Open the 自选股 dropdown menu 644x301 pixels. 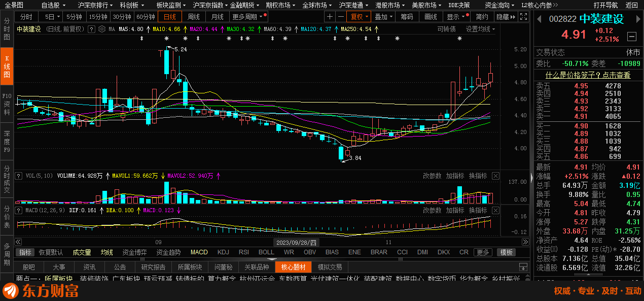[53, 5]
